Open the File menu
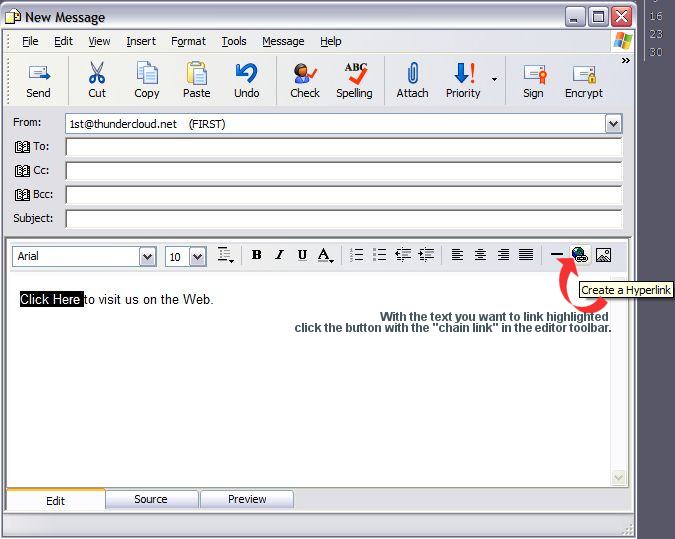 tap(30, 41)
